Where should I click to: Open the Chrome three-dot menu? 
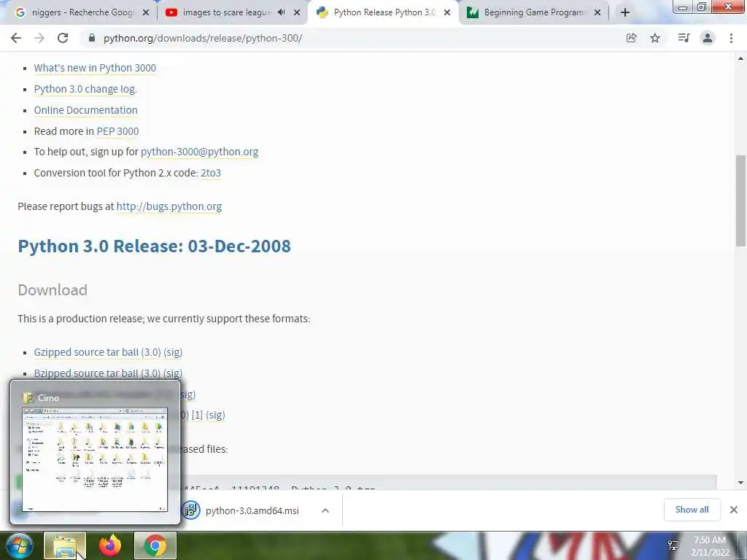[x=731, y=38]
